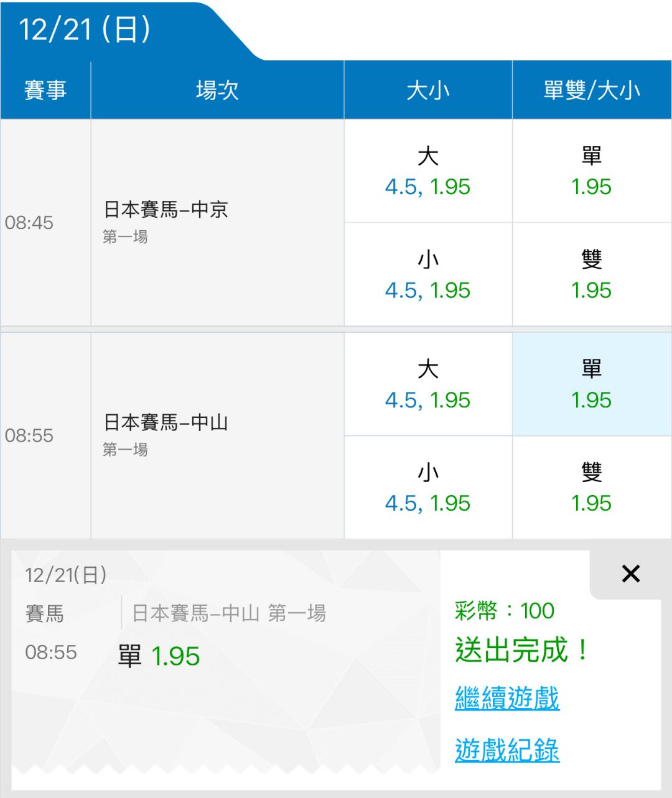This screenshot has height=798, width=672.
Task: Pick 單 1.95 for 中京 race
Action: coord(591,171)
